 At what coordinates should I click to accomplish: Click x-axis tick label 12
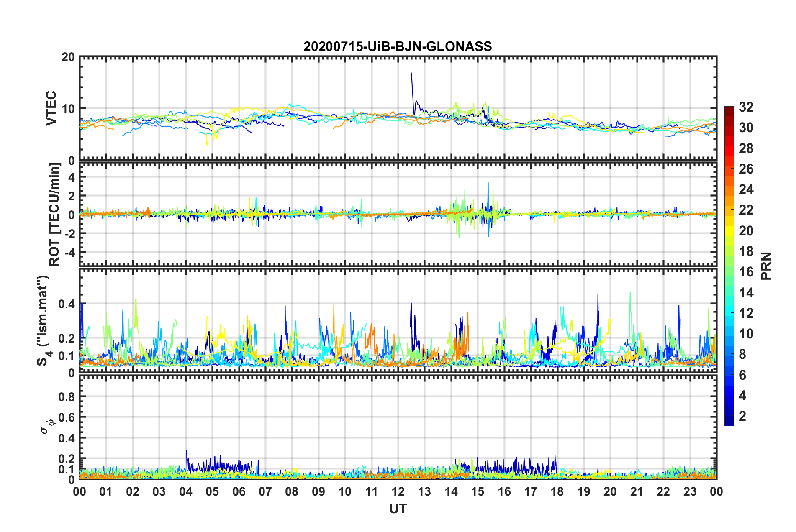point(398,491)
